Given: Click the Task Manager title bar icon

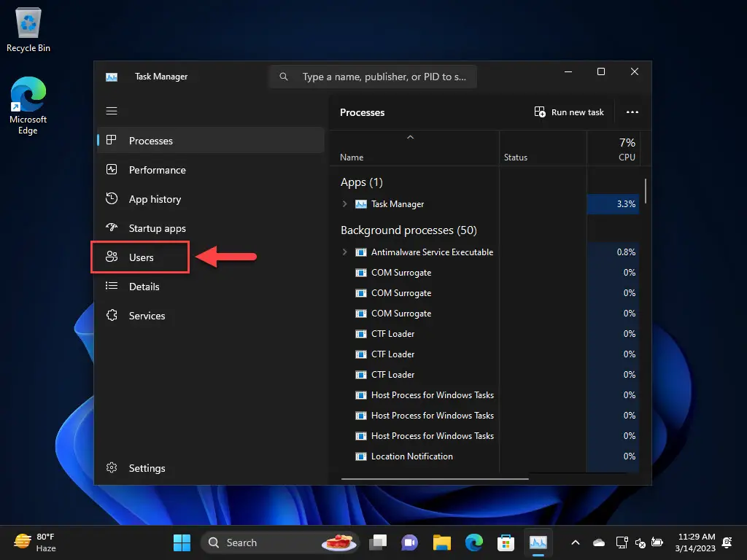Looking at the screenshot, I should 112,77.
